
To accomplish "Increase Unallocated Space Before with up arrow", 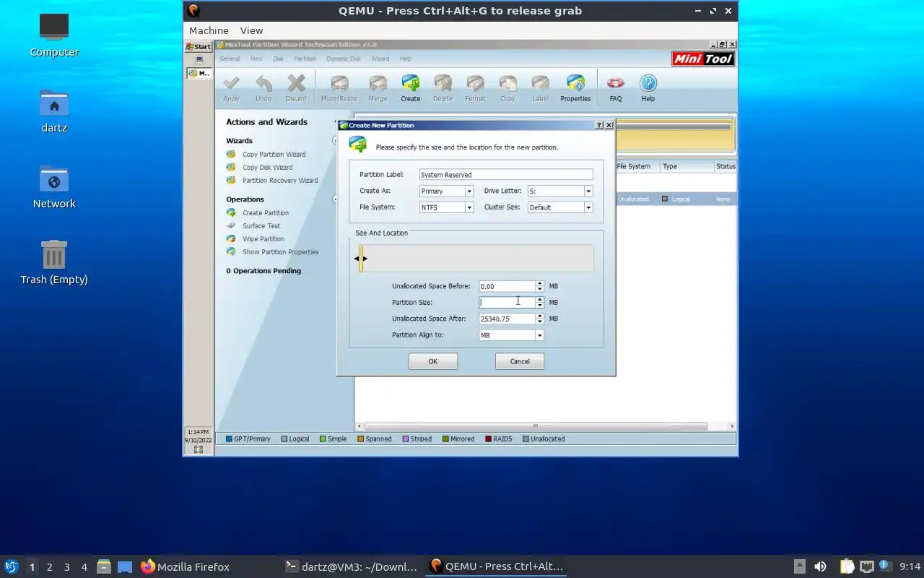I will click(x=539, y=284).
